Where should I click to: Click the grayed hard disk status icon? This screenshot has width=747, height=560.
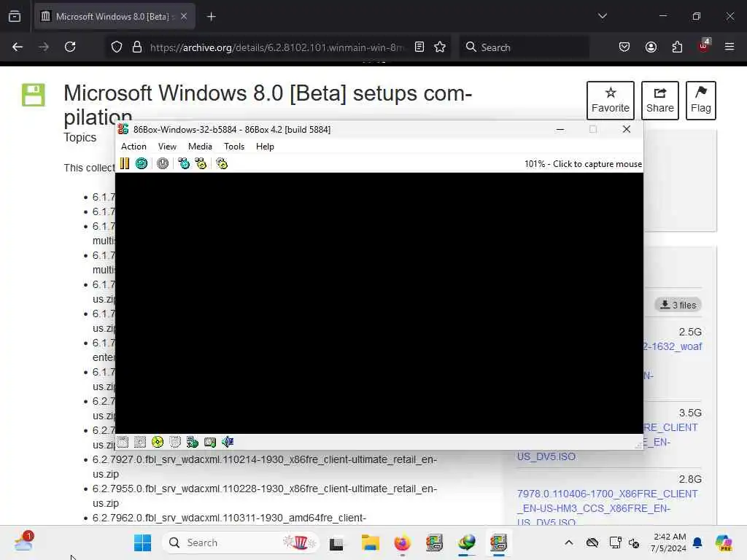(x=175, y=442)
